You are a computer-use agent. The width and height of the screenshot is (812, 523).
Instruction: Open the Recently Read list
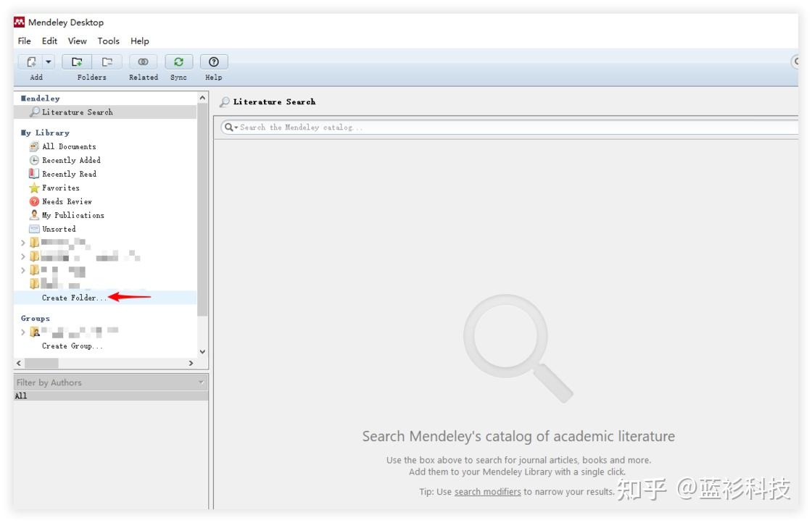(x=69, y=175)
